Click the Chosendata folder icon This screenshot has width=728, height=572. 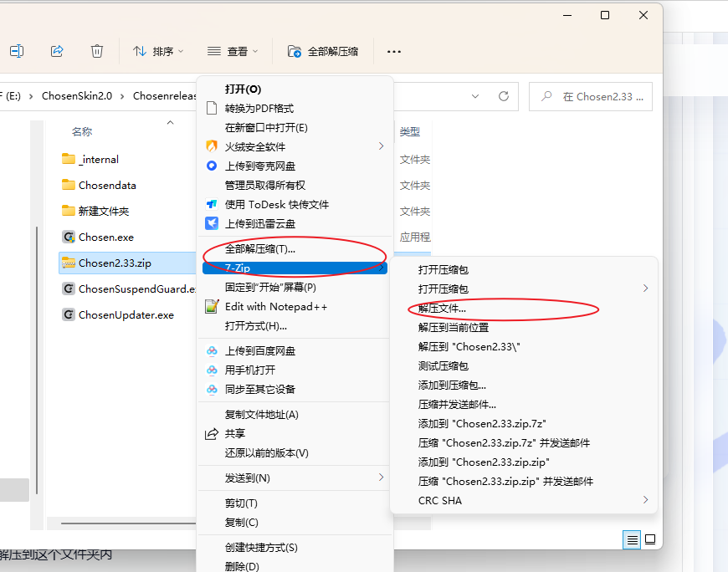[x=69, y=185]
